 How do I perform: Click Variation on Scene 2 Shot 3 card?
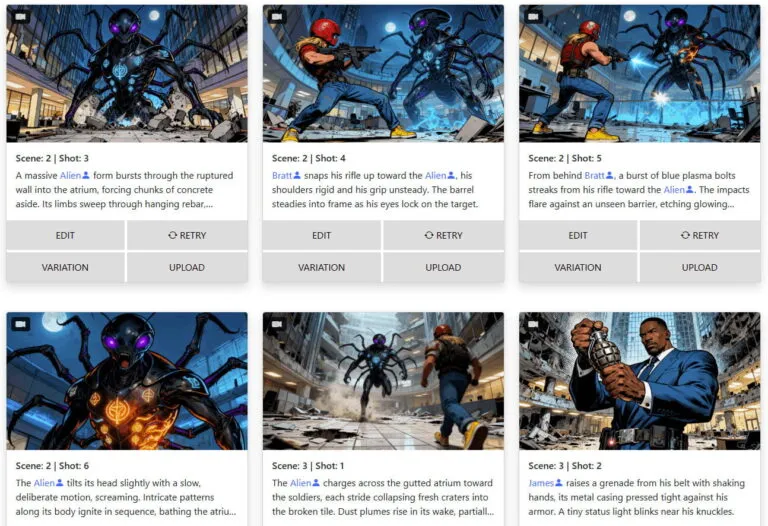pos(65,267)
